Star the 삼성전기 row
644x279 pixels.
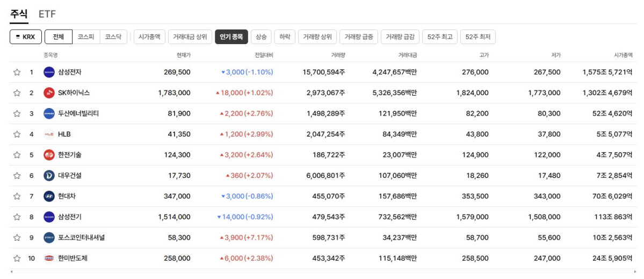pos(17,217)
